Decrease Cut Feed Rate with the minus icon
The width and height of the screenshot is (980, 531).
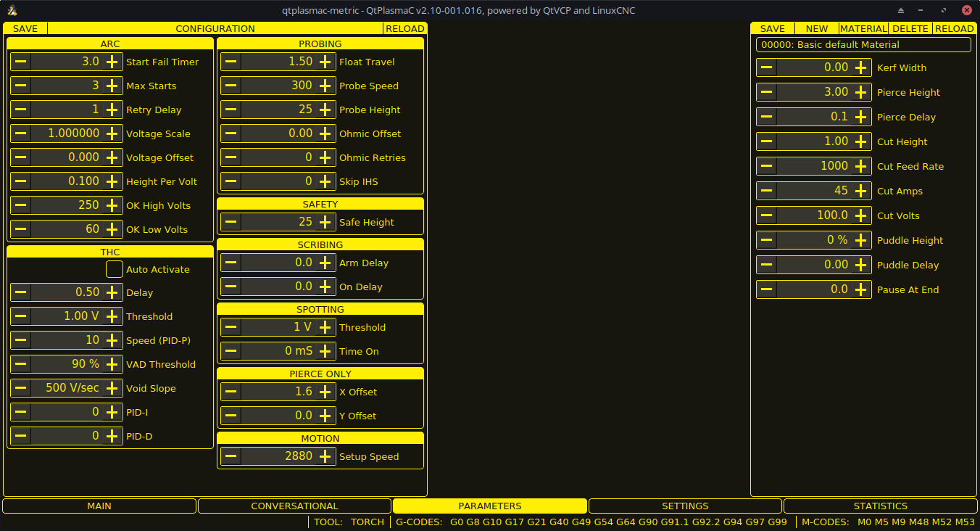765,165
